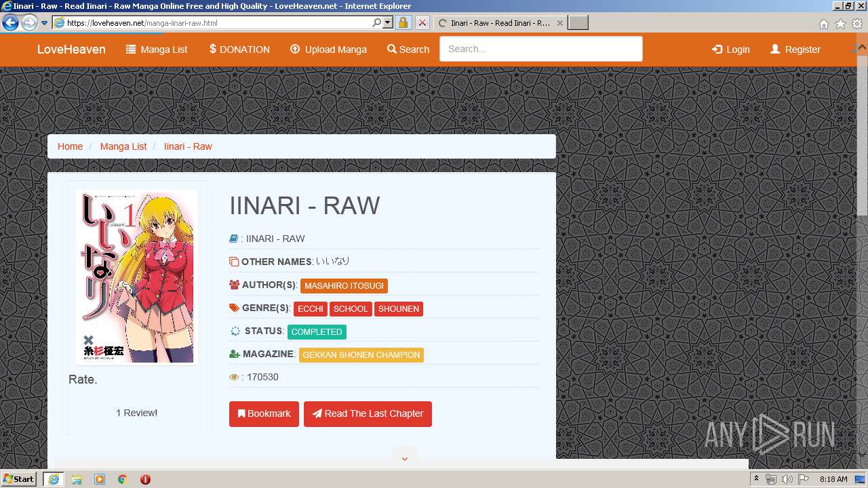The height and width of the screenshot is (488, 868).
Task: Open Internet Explorer from the taskbar
Action: pyautogui.click(x=53, y=479)
